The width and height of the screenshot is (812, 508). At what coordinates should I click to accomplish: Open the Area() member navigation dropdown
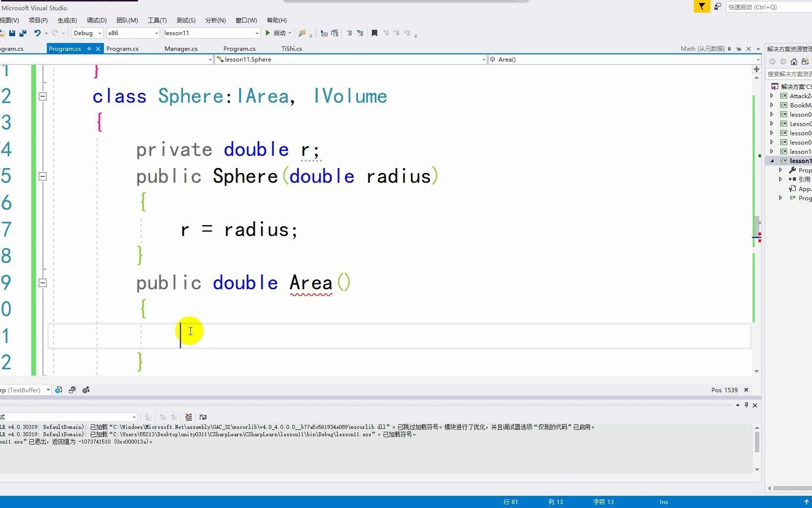coord(624,59)
